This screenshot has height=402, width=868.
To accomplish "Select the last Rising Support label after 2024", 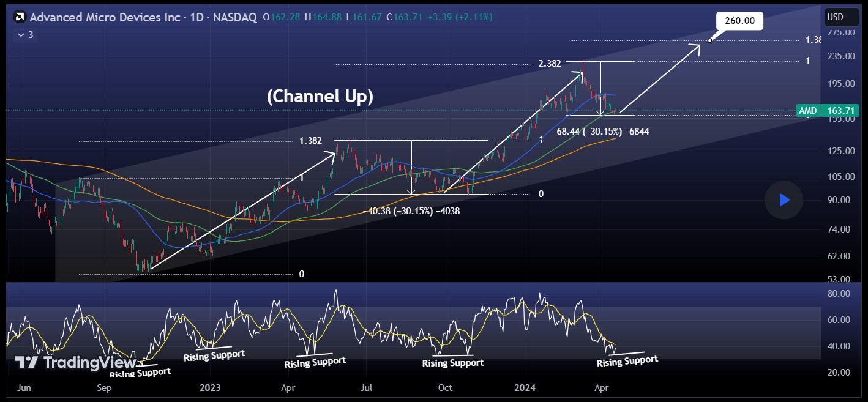I will 627,361.
